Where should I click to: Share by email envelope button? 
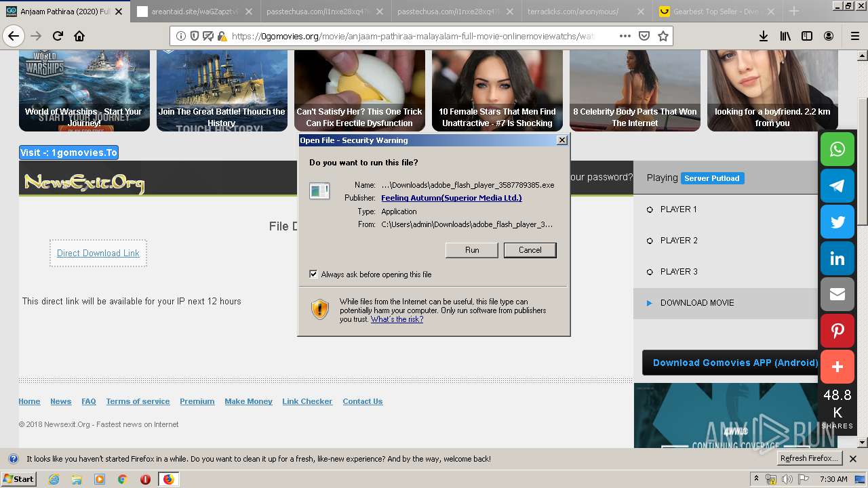coord(837,295)
